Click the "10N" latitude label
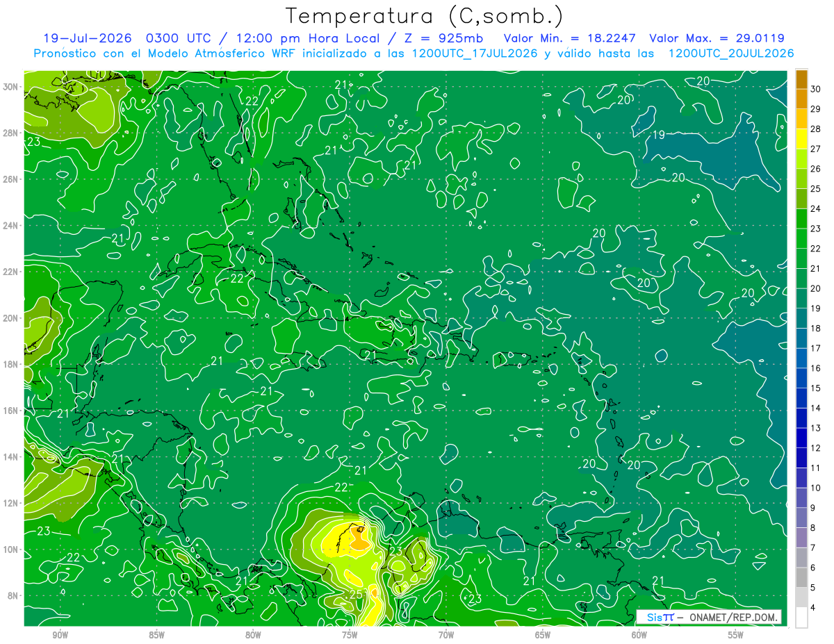Viewport: 834px width, 644px height. pyautogui.click(x=11, y=550)
